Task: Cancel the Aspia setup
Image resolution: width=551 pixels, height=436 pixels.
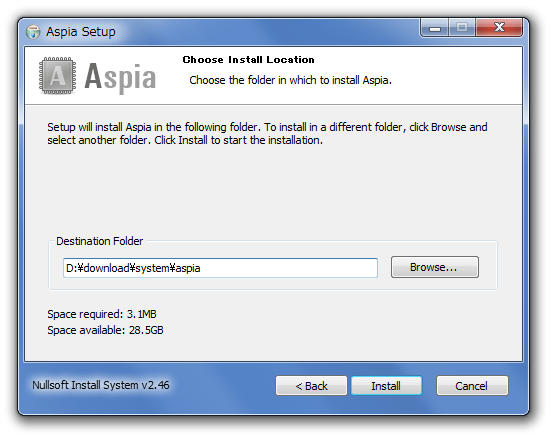Action: (472, 386)
